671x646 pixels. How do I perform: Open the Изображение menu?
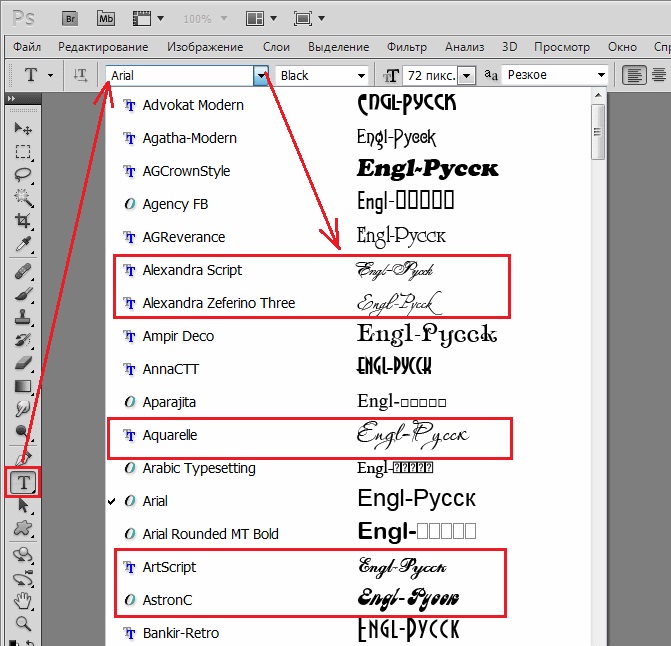205,47
